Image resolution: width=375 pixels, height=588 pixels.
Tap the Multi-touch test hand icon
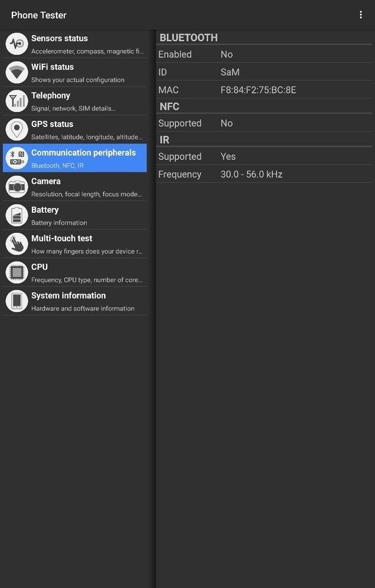tap(17, 244)
